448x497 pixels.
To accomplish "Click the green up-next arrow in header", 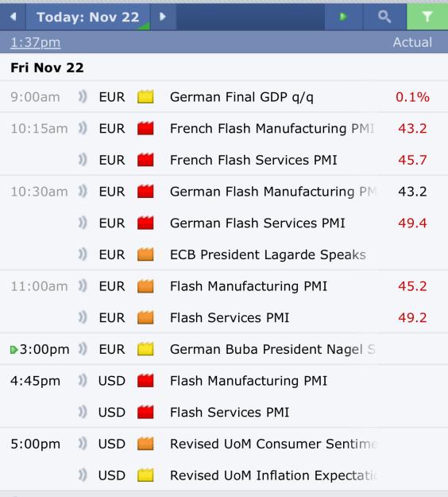I will 343,17.
